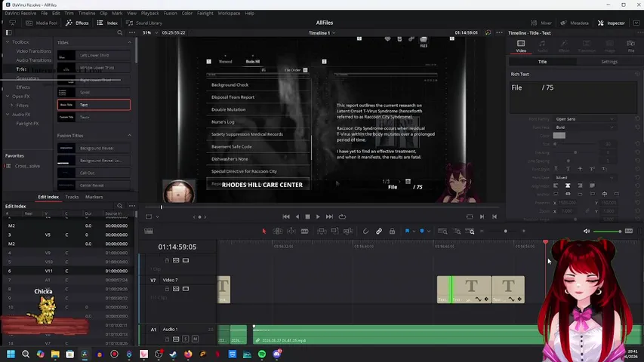Open the Playback menu
Image resolution: width=644 pixels, height=362 pixels.
point(150,13)
